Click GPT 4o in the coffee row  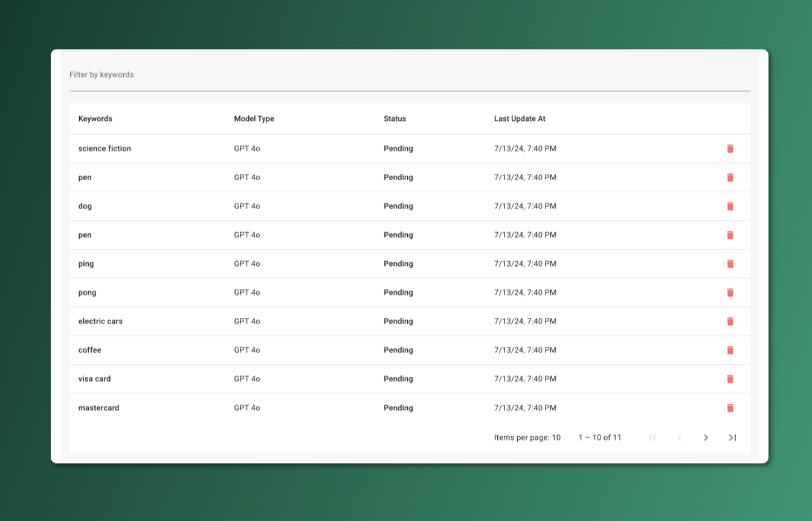coord(247,350)
